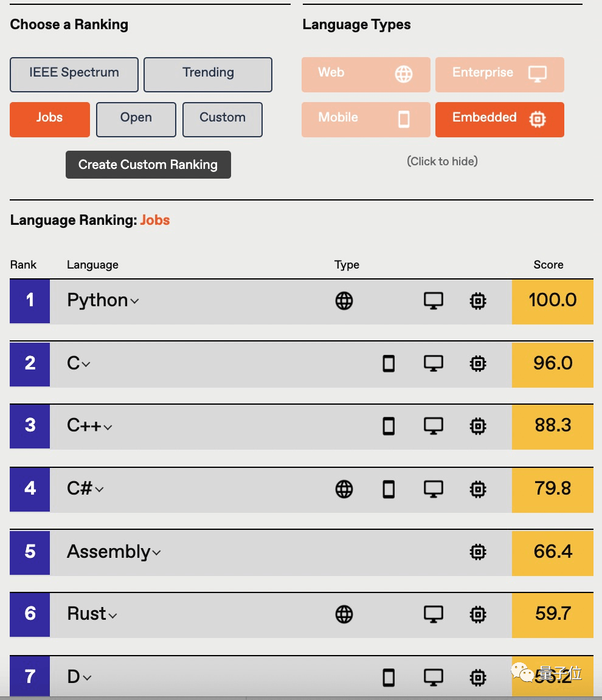This screenshot has width=602, height=700.
Task: Toggle the Enterprise language type filter
Action: tap(500, 75)
